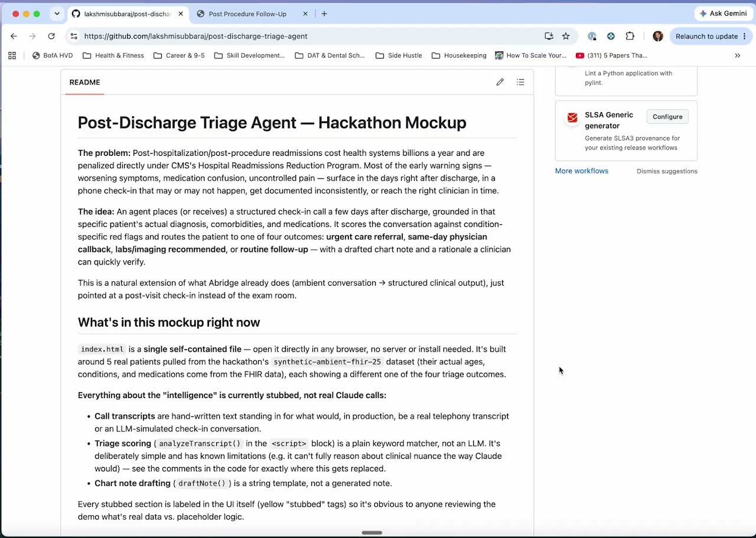Image resolution: width=756 pixels, height=538 pixels.
Task: Click the browser forward arrow
Action: point(32,36)
